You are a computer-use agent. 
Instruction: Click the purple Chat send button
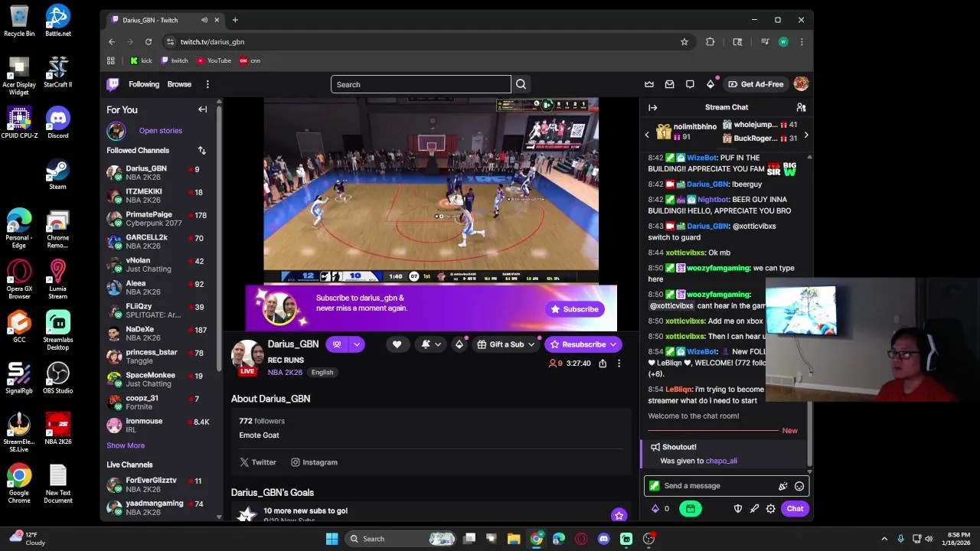coord(795,509)
